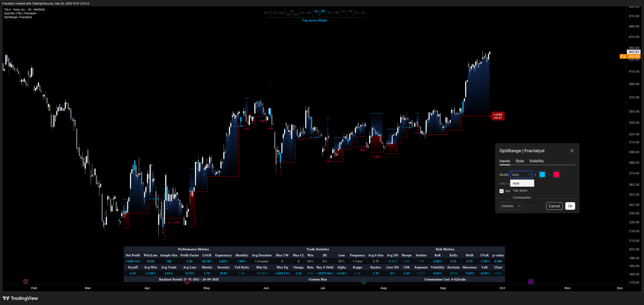Image resolution: width=644 pixels, height=305 pixels.
Task: Collapse the Model dropdown showing Auto
Action: pyautogui.click(x=521, y=175)
